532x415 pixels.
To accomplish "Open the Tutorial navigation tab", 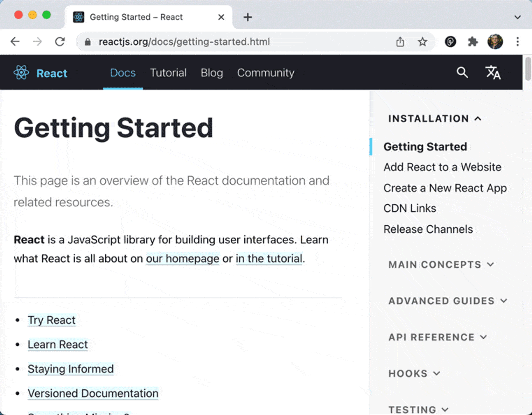I will point(168,72).
